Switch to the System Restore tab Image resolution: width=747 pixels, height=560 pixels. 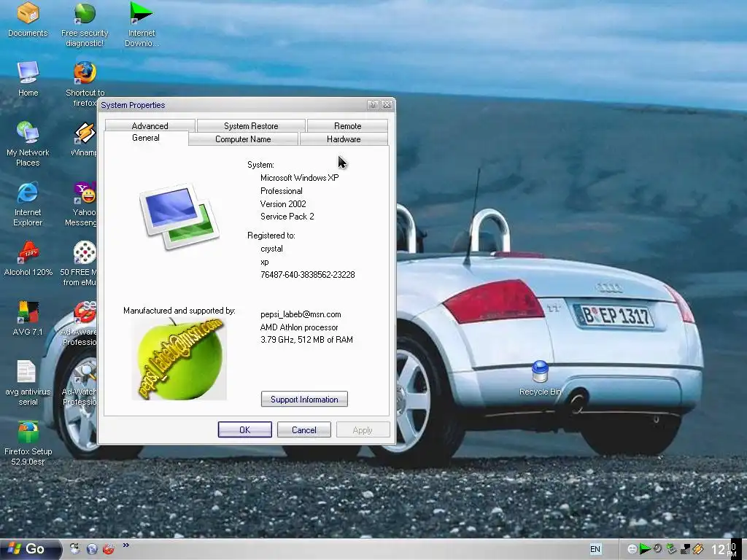coord(251,125)
